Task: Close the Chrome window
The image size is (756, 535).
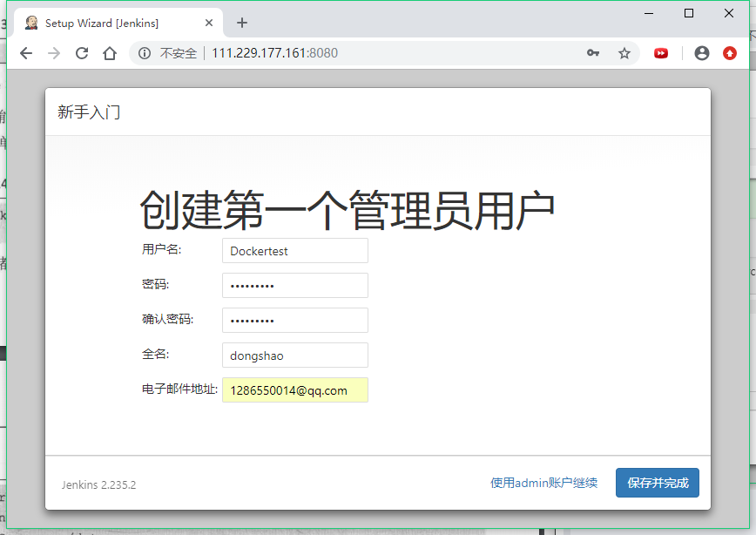Action: [x=729, y=14]
